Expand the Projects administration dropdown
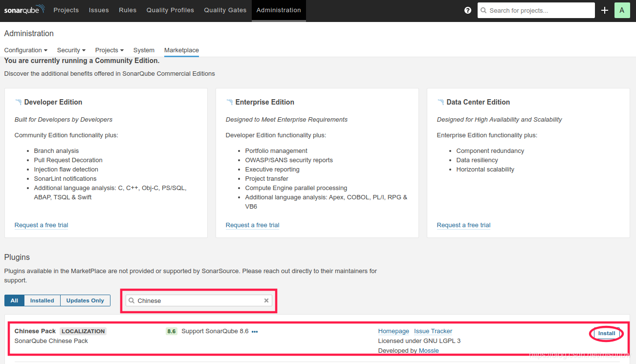 click(x=110, y=50)
